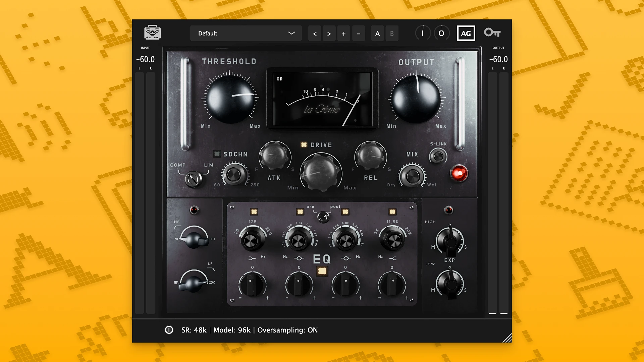
Task: Switch to preset slot B
Action: pos(392,33)
